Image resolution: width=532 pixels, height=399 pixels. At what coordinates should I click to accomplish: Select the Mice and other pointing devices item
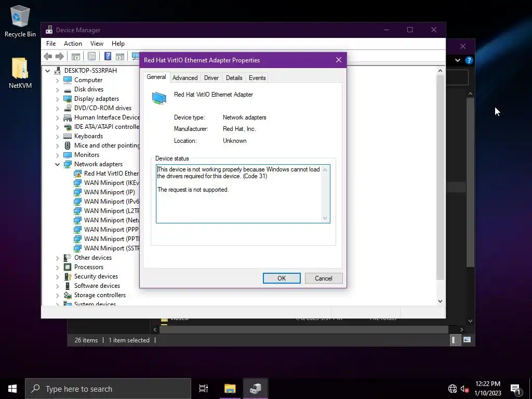coord(107,145)
